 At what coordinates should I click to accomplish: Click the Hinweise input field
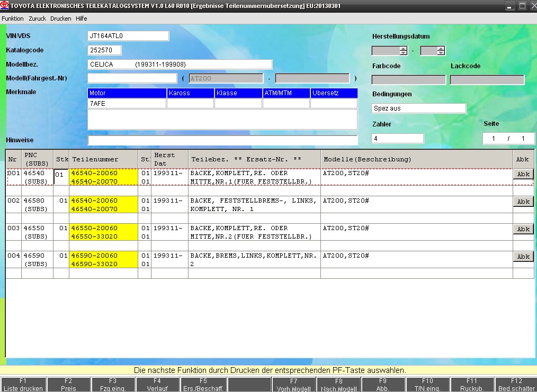point(222,140)
